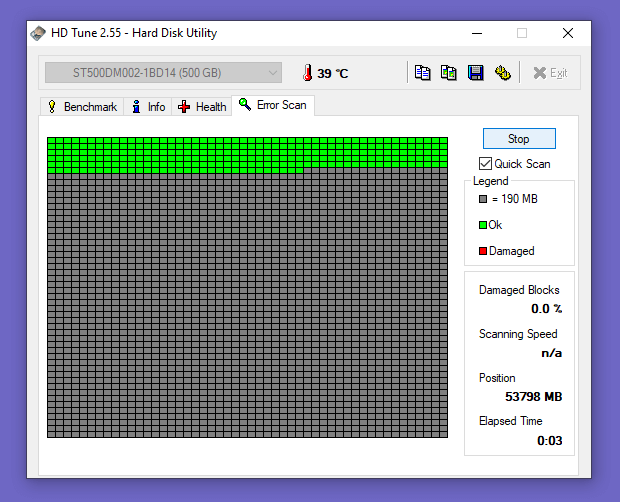Click the Scanning Speed label
Viewport: 620px width, 502px height.
click(x=518, y=334)
